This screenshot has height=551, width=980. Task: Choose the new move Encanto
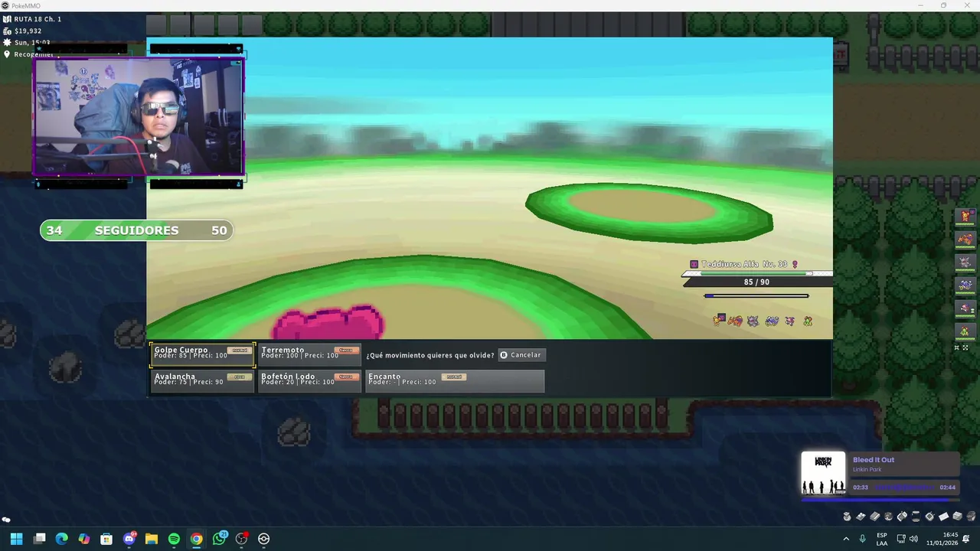455,381
